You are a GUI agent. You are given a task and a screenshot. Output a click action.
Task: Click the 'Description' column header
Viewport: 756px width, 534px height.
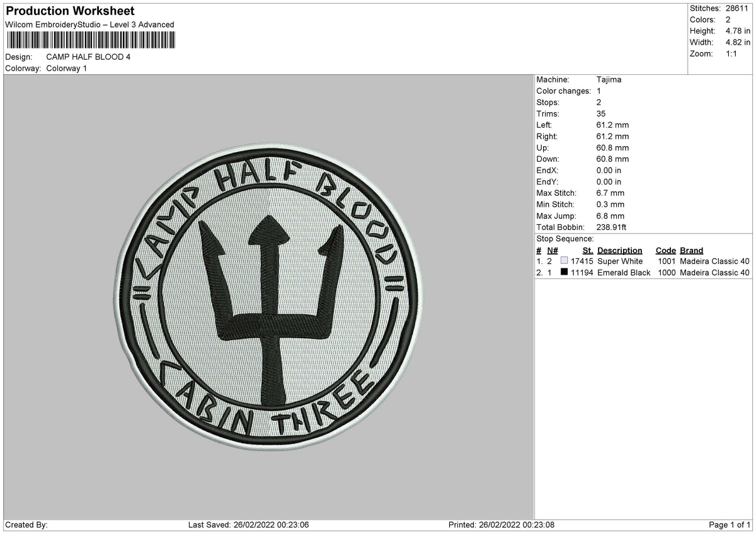click(x=620, y=250)
